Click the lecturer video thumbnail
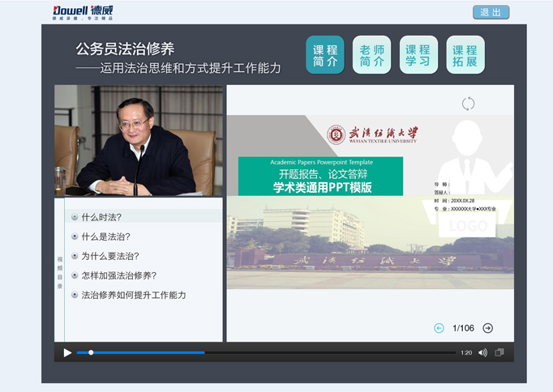This screenshot has height=392, width=553. click(138, 141)
